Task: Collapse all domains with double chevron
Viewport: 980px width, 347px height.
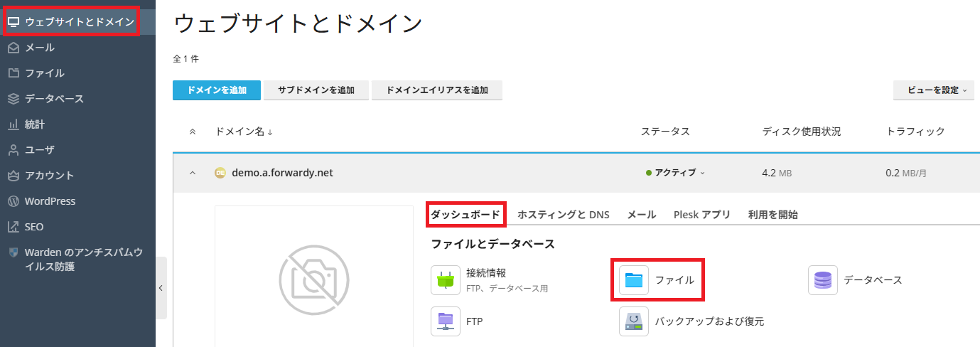Action: pyautogui.click(x=192, y=132)
